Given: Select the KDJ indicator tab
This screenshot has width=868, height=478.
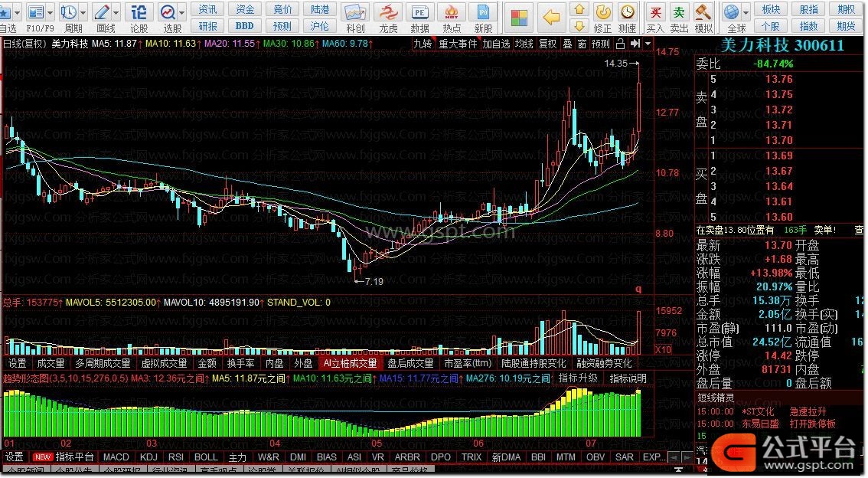Looking at the screenshot, I should [x=148, y=457].
